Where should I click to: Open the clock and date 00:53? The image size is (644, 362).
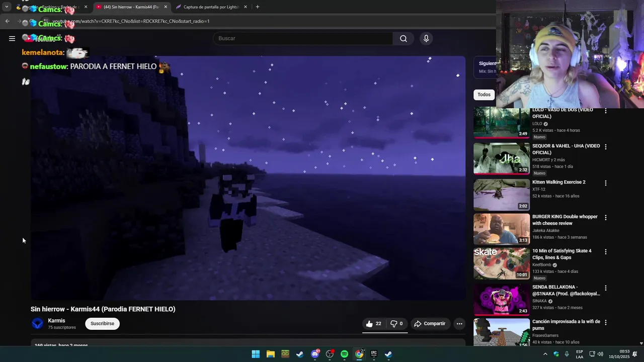click(x=619, y=354)
